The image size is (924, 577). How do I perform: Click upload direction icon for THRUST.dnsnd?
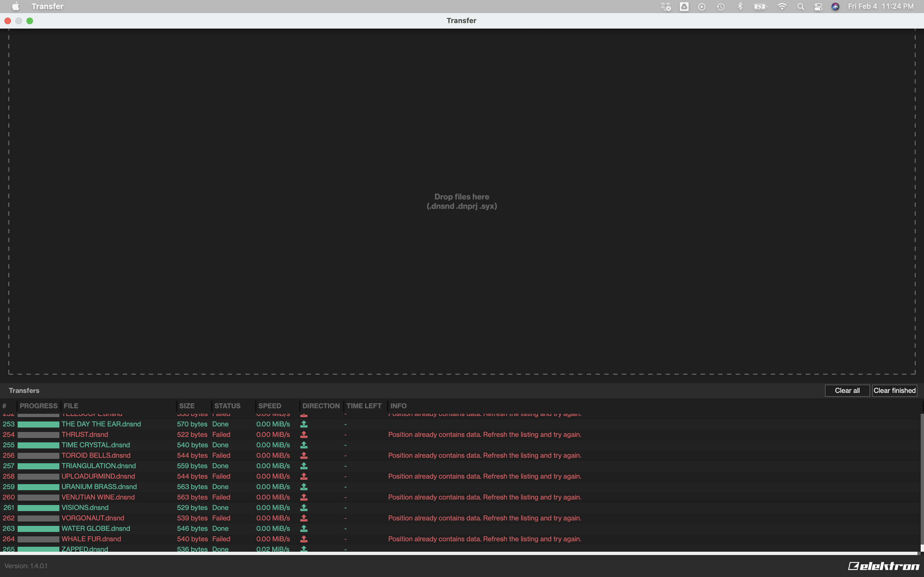pos(304,434)
